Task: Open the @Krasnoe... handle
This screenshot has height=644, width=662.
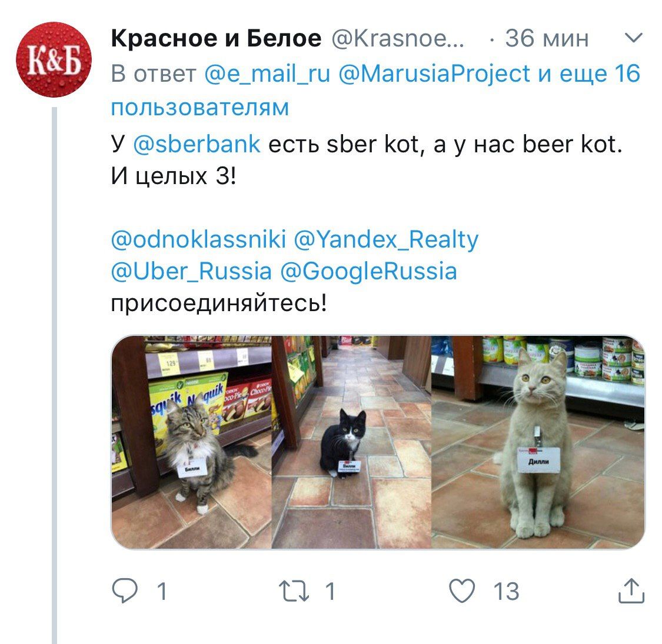Action: click(x=397, y=38)
